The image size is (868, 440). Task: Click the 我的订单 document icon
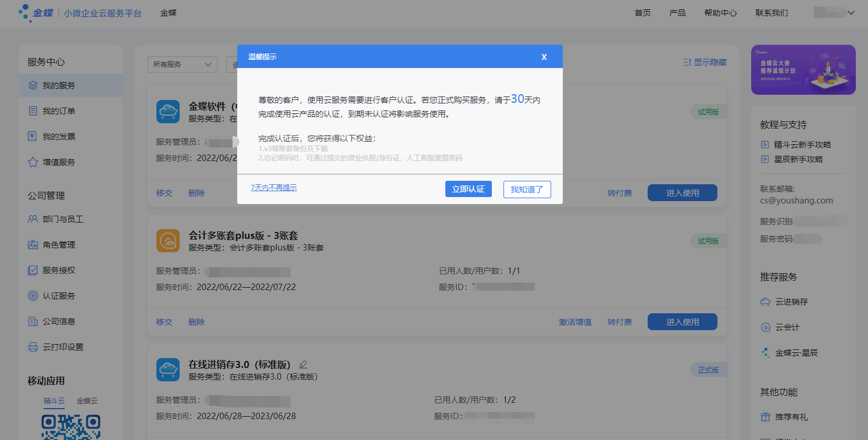point(33,111)
